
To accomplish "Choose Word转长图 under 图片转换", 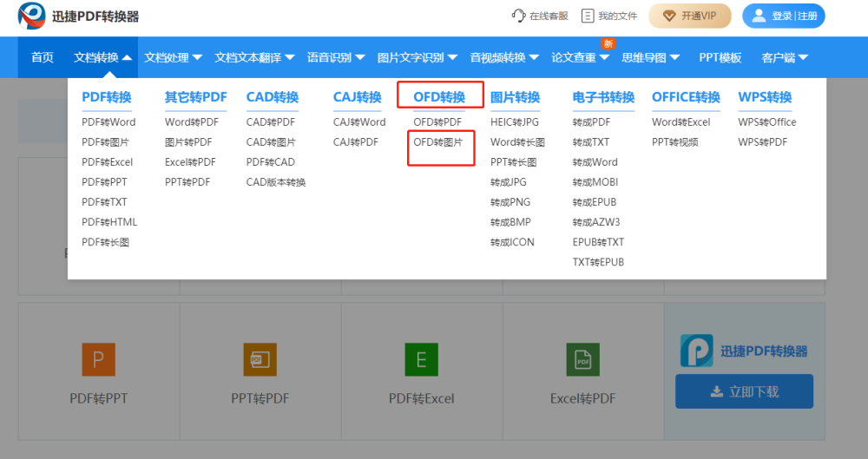I will (517, 142).
